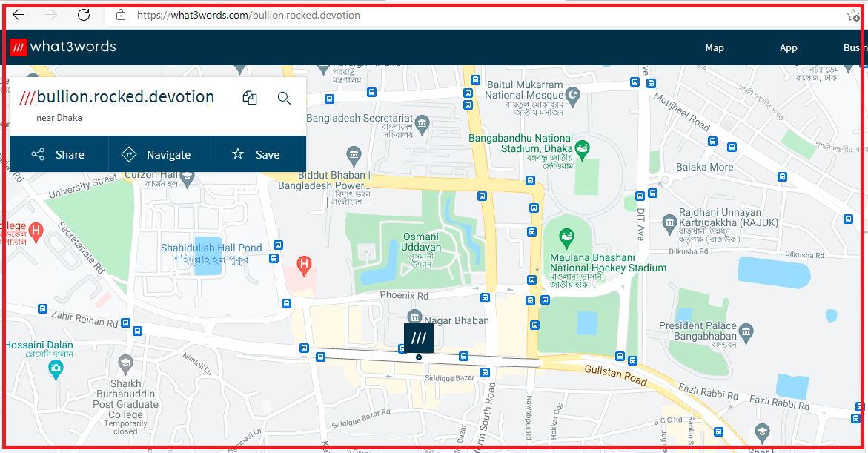Click the Siddique Bazar label

click(x=449, y=377)
